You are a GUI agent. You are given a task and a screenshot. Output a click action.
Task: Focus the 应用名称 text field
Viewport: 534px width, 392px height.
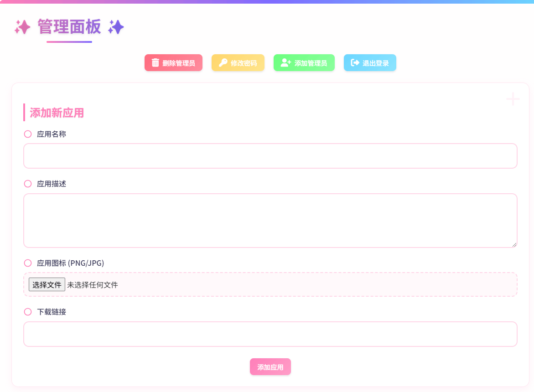tap(270, 156)
